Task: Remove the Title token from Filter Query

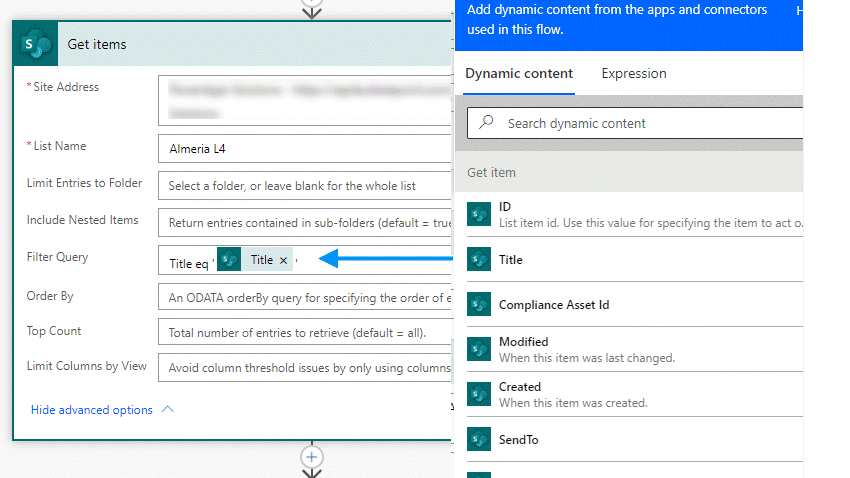Action: point(283,261)
